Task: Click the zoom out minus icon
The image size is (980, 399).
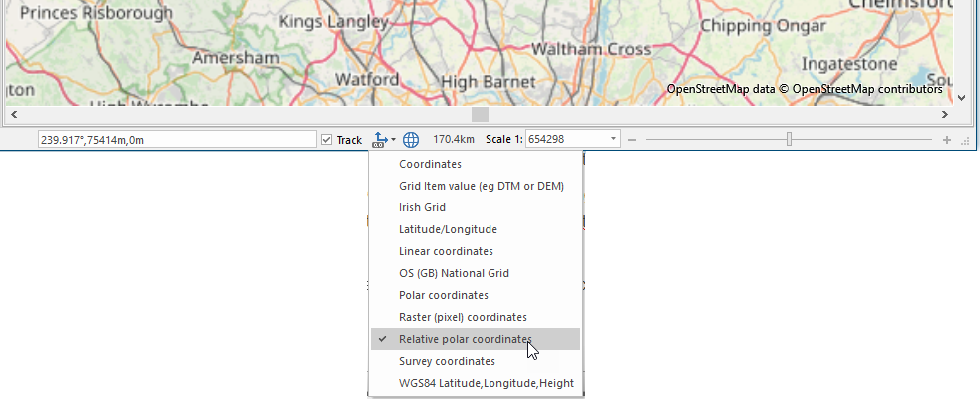Action: 632,140
